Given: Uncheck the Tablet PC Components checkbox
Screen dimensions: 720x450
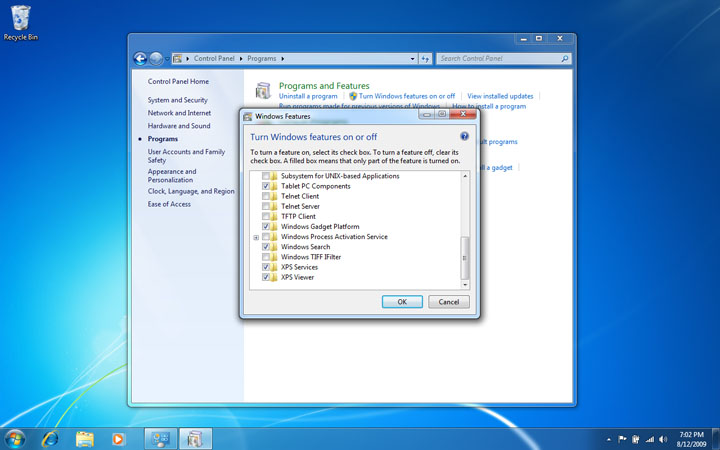Looking at the screenshot, I should click(266, 186).
